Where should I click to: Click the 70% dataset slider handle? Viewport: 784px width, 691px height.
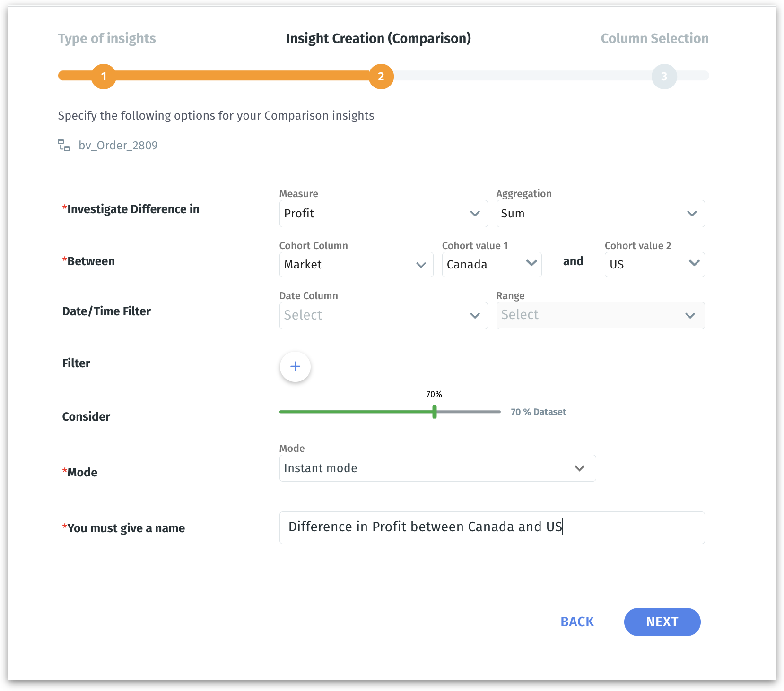point(435,412)
